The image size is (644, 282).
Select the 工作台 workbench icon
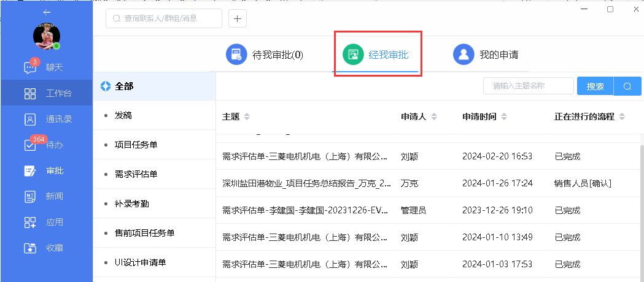click(31, 93)
